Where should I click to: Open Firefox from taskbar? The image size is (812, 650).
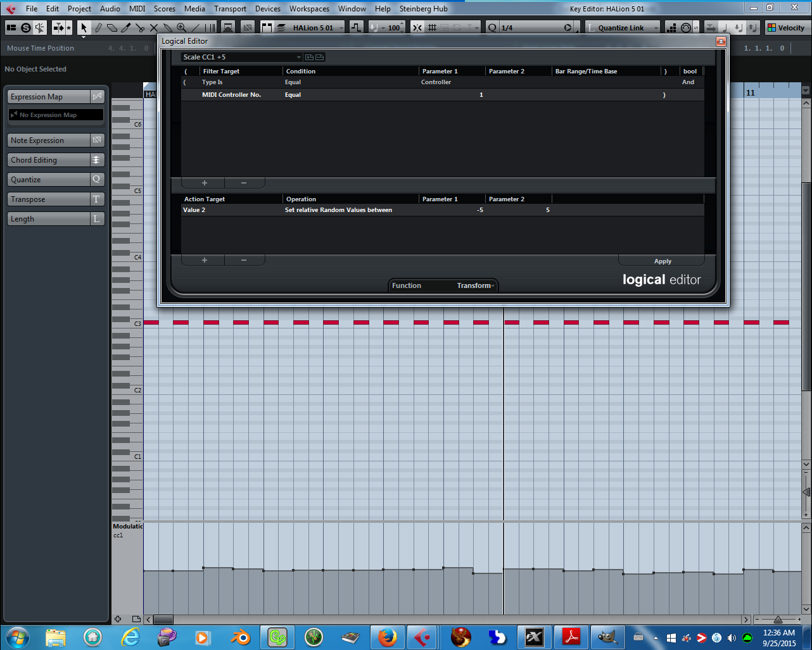click(388, 637)
